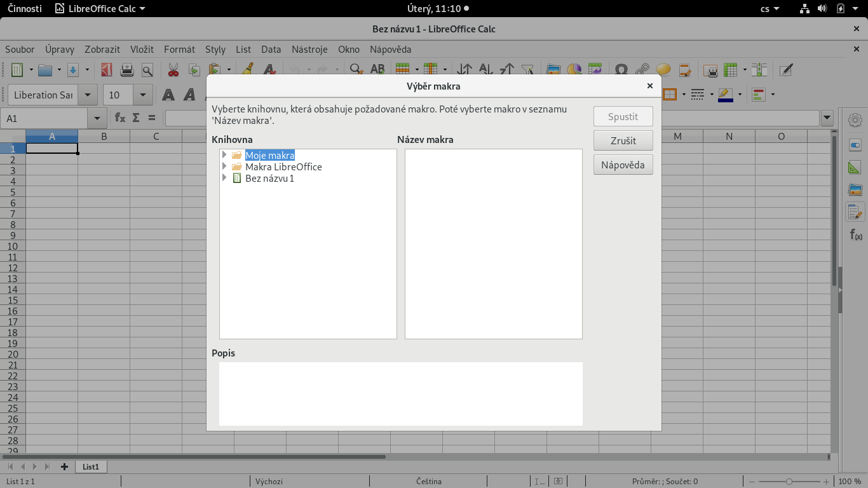868x488 pixels.
Task: Open sidebar Styles panel icon
Action: pyautogui.click(x=855, y=168)
